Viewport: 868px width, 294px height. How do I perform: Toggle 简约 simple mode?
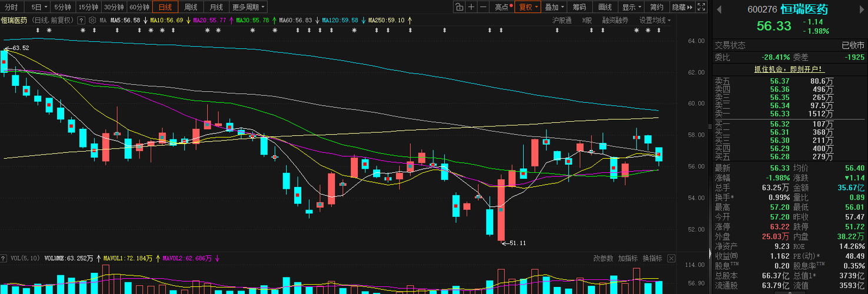(657, 7)
